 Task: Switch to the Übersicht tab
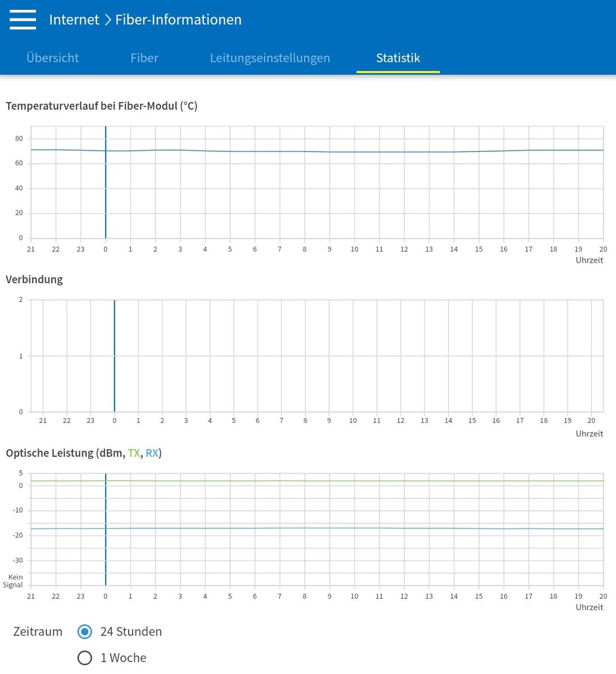53,58
